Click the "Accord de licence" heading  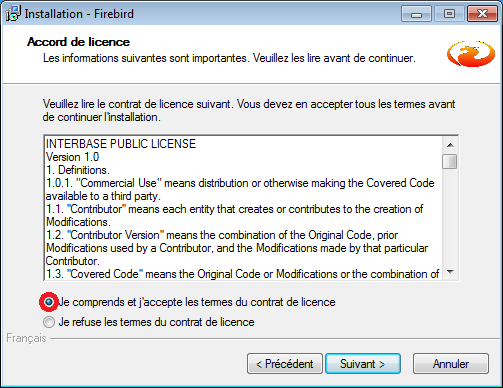[x=78, y=42]
